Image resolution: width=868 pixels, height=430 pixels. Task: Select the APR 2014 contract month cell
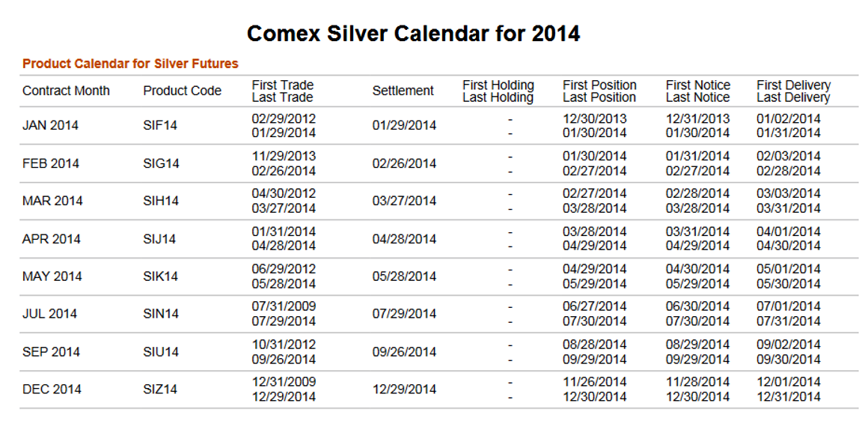[x=51, y=239]
